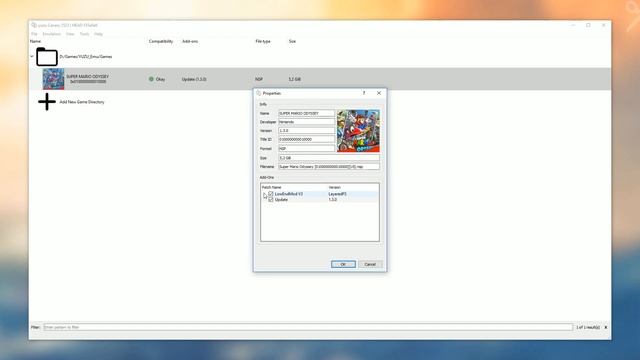Sort by the Size column header
The height and width of the screenshot is (360, 640).
click(x=292, y=41)
